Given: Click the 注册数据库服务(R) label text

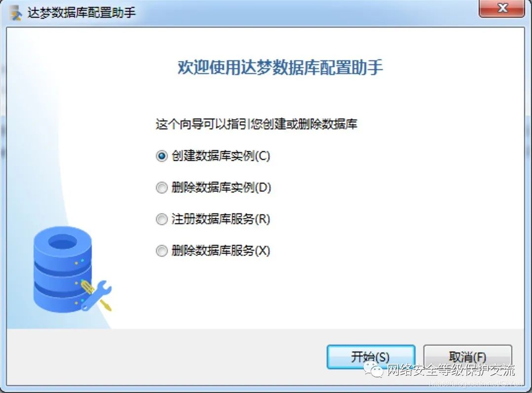Looking at the screenshot, I should 221,219.
